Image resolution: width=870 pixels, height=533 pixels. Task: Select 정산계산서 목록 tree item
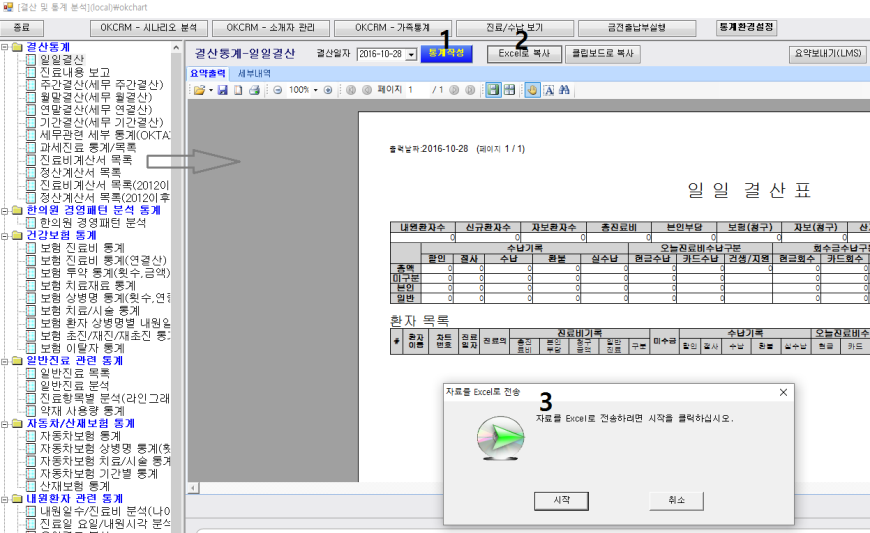pos(80,172)
